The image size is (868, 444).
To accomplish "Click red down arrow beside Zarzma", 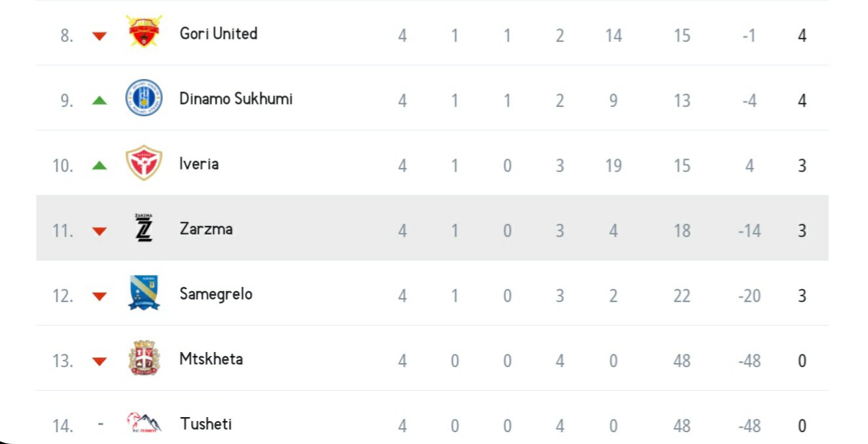I will pos(99,231).
